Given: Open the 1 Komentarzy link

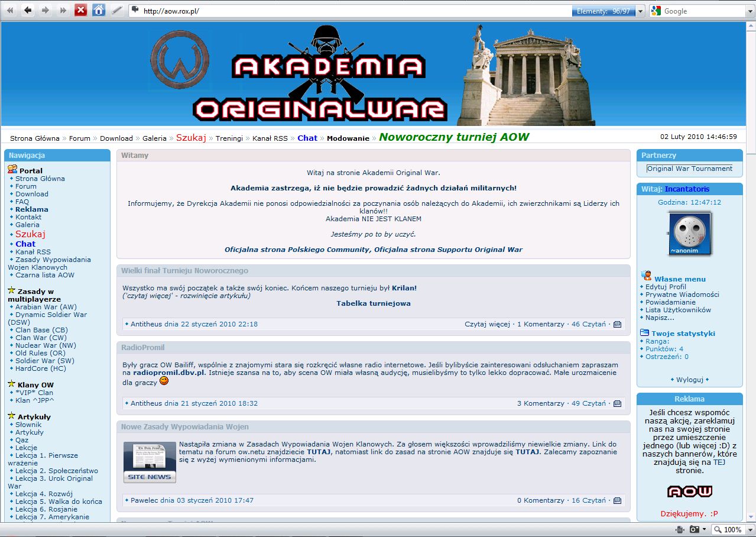Looking at the screenshot, I should (x=541, y=324).
